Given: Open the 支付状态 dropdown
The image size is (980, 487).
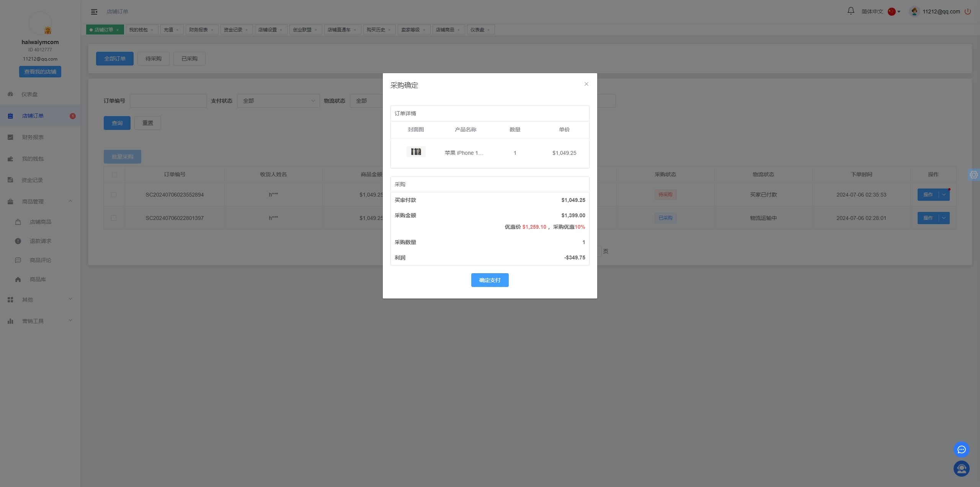Looking at the screenshot, I should click(x=278, y=101).
